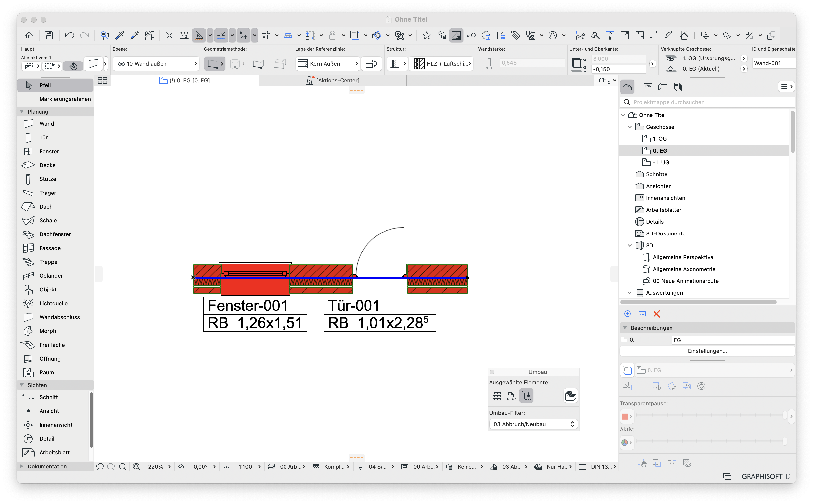Screen dimensions: 813x504
Task: Select the Dachfenster tool
Action: pyautogui.click(x=55, y=234)
